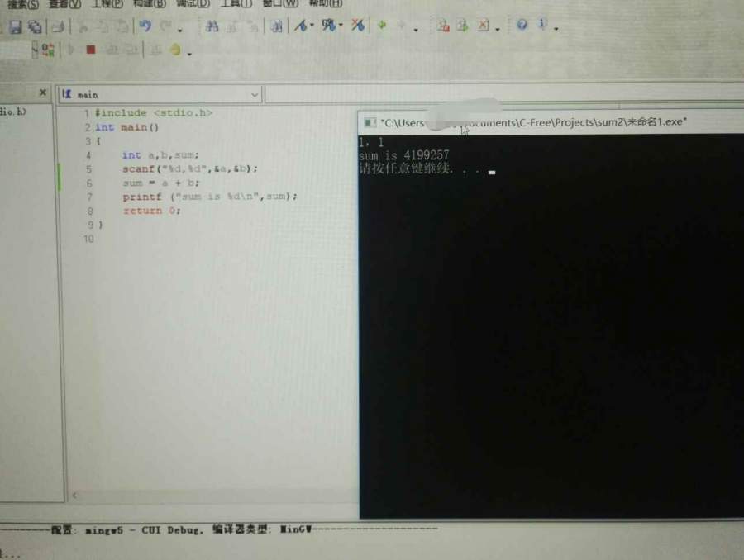This screenshot has height=560, width=744.
Task: Click the console window title bar icon
Action: click(370, 123)
